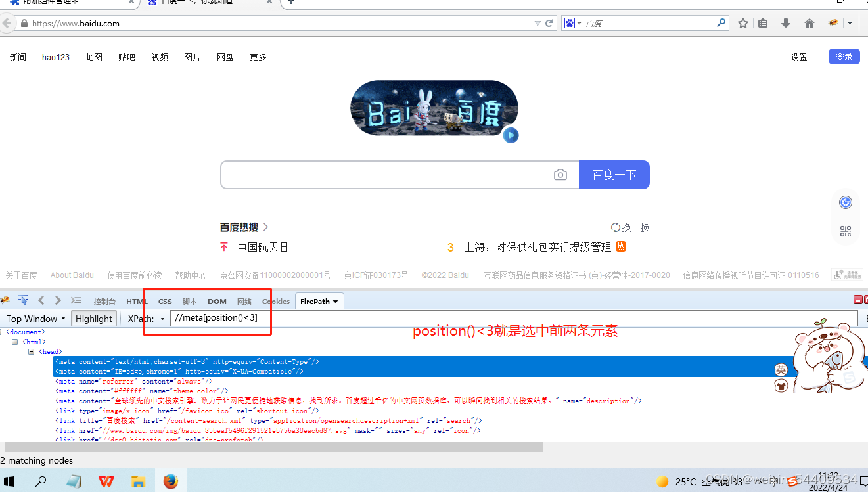
Task: Switch to the CSS tab
Action: click(x=165, y=302)
